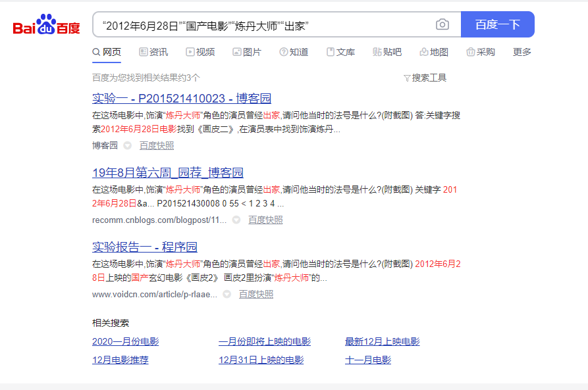Click related search 十一月电影

tap(368, 360)
